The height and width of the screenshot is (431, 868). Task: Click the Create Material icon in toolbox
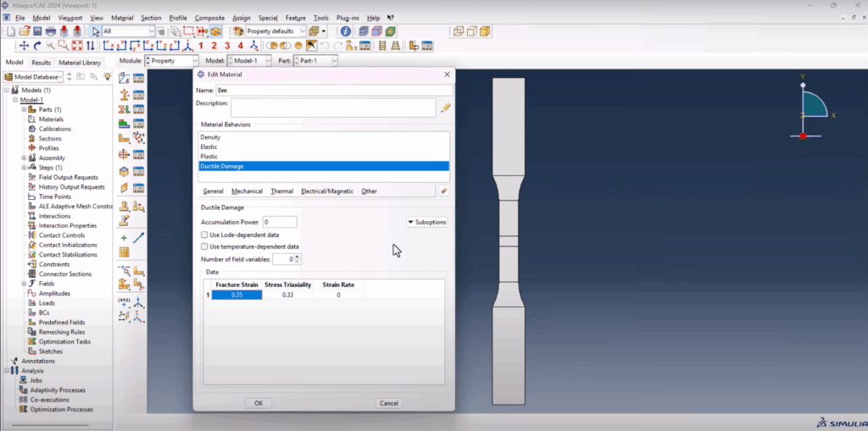[124, 79]
